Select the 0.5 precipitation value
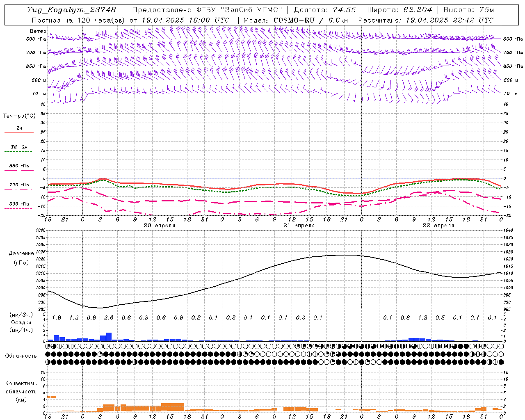525x420 pixels. pos(440,317)
